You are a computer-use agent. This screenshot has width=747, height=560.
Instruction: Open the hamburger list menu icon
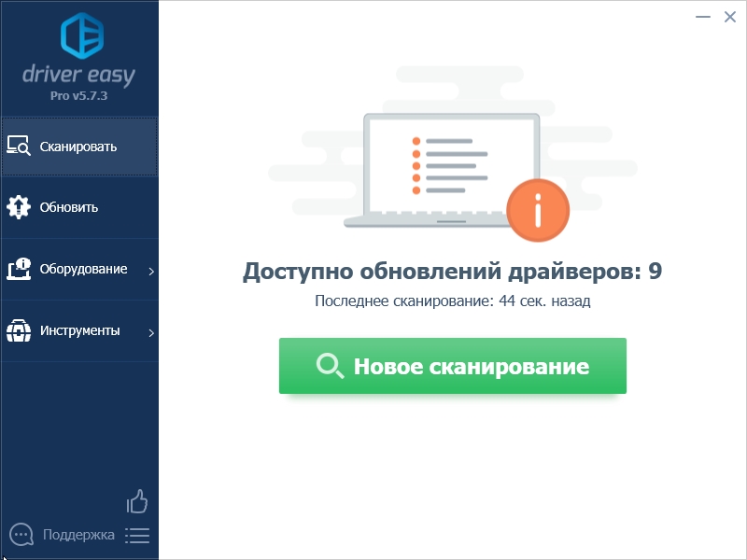coord(137,535)
